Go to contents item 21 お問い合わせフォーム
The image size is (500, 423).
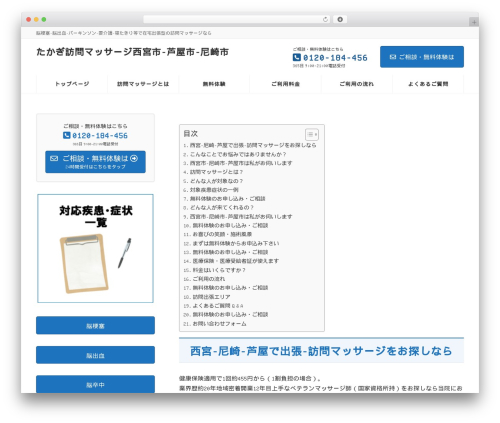tap(219, 324)
